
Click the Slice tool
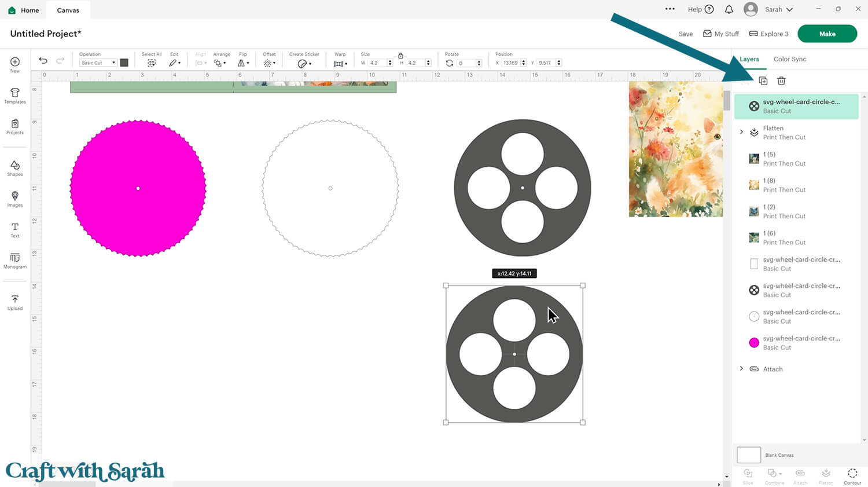(748, 476)
